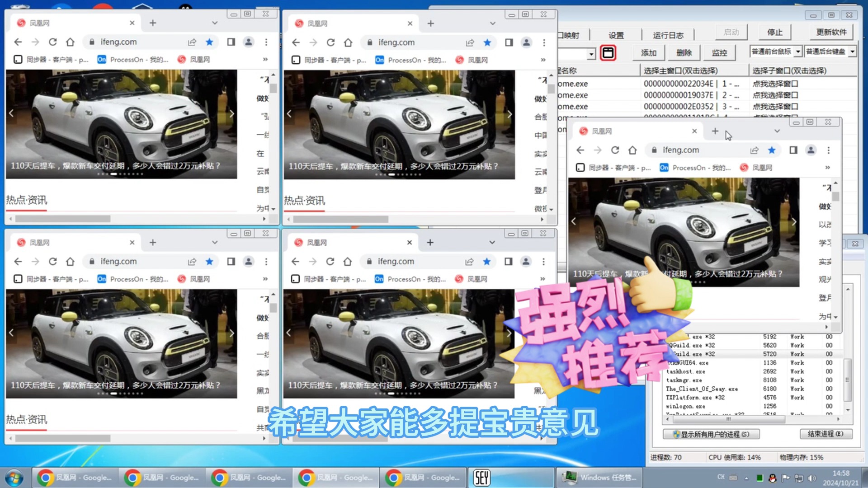Select winlogon.exe row in Task Manager
868x488 pixels.
pos(750,406)
